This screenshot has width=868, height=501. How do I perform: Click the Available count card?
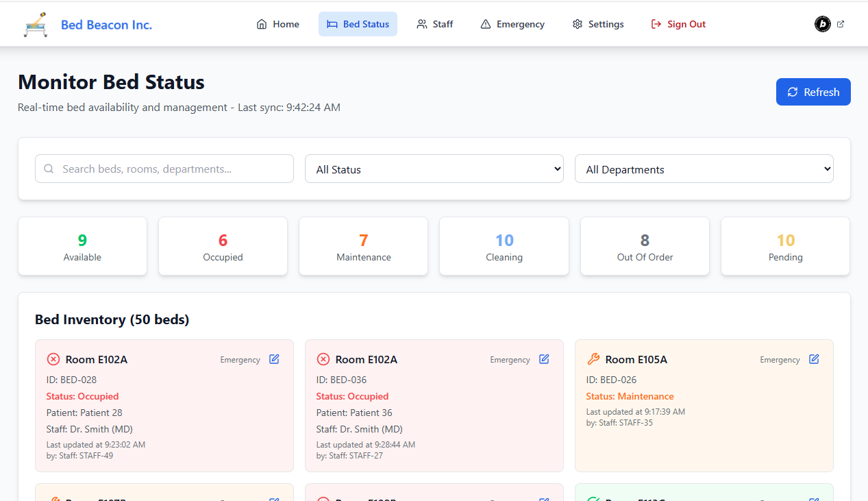(x=82, y=247)
